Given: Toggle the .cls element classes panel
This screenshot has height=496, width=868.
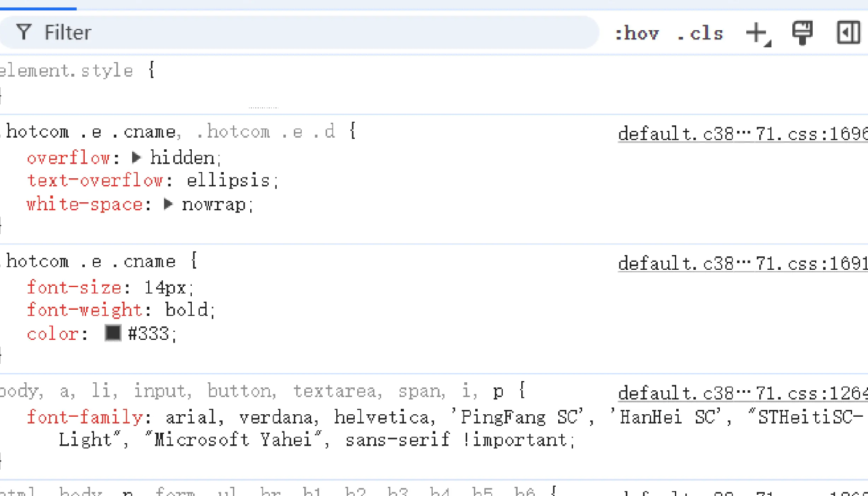Looking at the screenshot, I should tap(700, 33).
